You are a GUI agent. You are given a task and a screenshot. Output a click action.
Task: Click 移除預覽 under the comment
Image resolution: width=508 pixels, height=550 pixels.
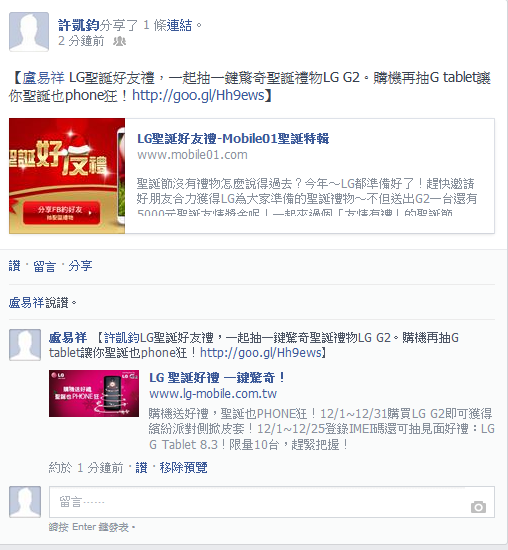click(x=183, y=468)
